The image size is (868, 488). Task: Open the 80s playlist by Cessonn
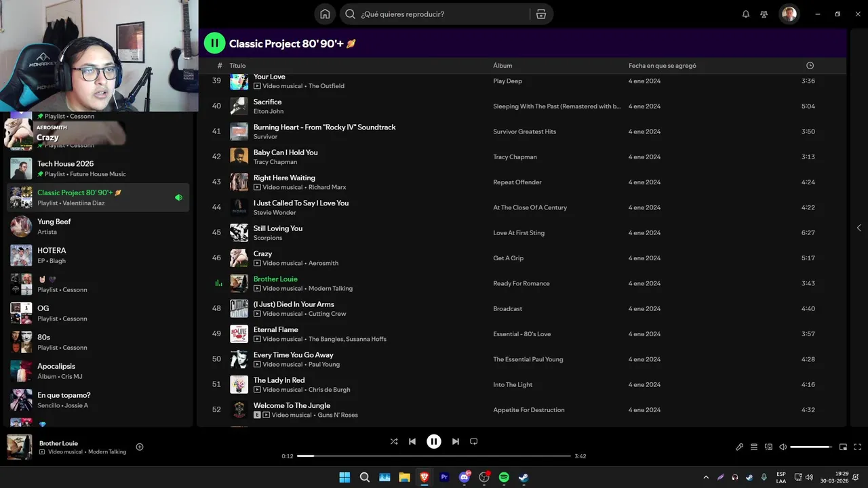pos(98,342)
